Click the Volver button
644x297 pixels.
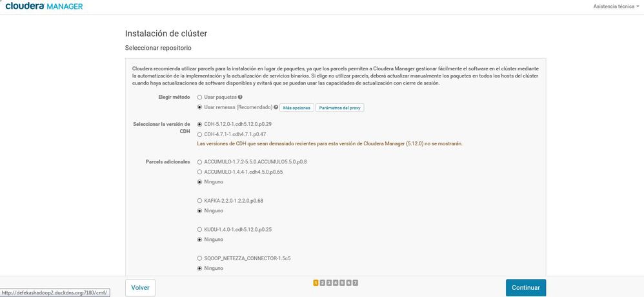(x=140, y=287)
